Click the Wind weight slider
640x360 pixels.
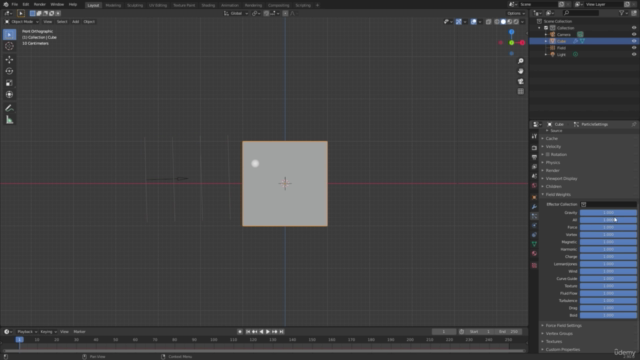[x=608, y=271]
